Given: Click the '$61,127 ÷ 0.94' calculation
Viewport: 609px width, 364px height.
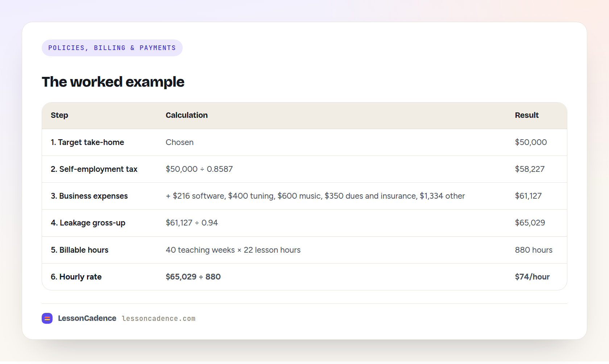Looking at the screenshot, I should (x=192, y=223).
